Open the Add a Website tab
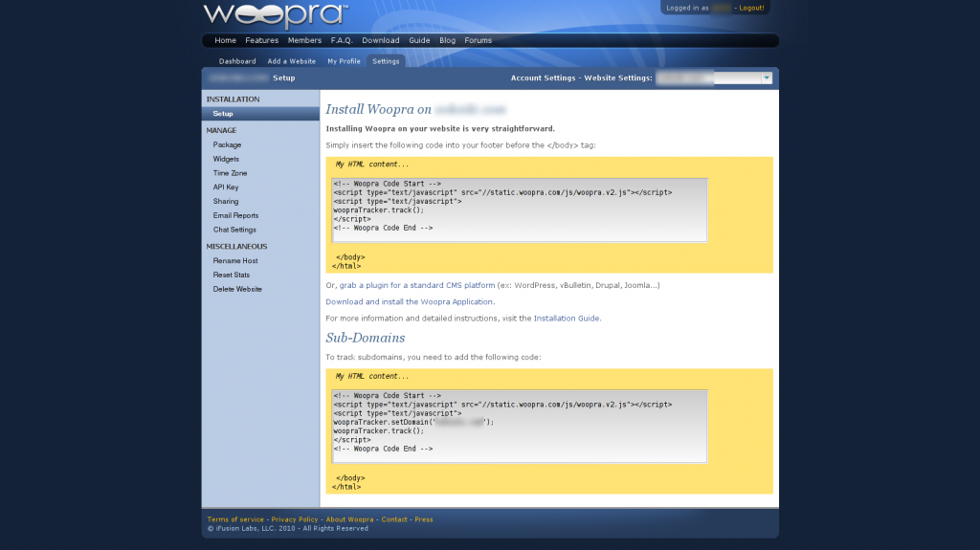The image size is (980, 550). point(291,61)
